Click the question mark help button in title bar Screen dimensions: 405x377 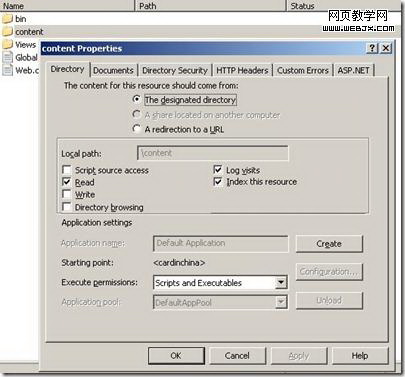click(372, 48)
